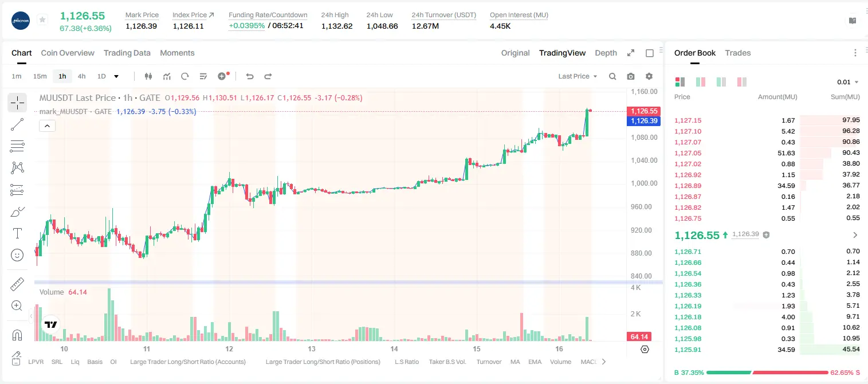Click the MACD indicator in bottom bar
The height and width of the screenshot is (384, 868).
588,362
